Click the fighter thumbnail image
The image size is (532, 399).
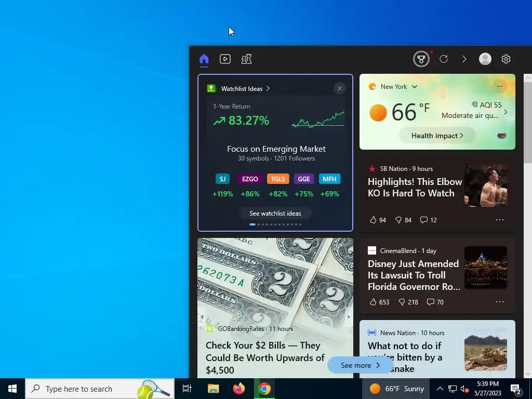point(486,185)
